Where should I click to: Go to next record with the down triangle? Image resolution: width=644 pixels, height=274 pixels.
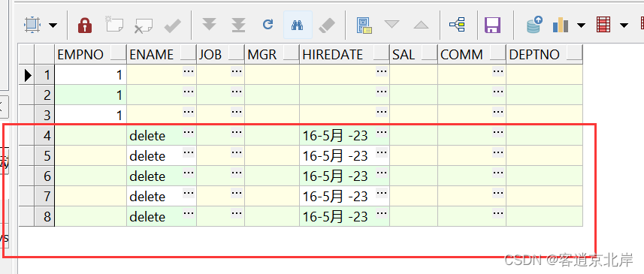392,25
